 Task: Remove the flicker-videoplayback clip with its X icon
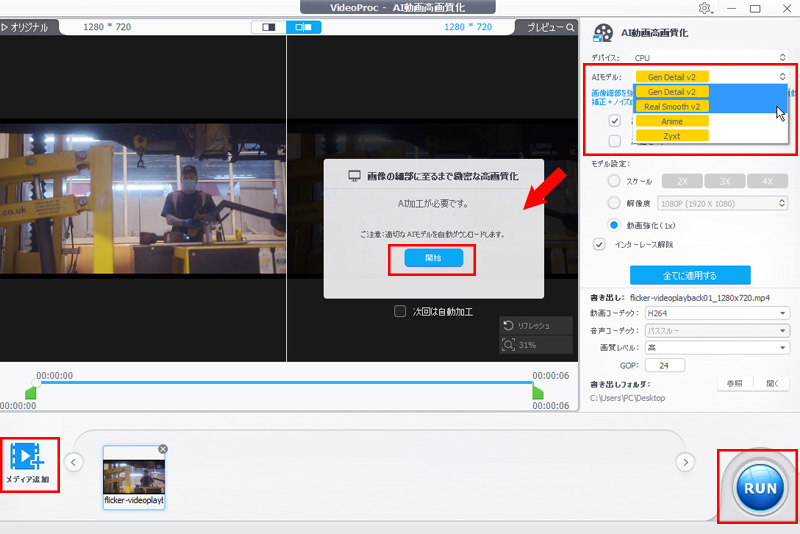(163, 449)
